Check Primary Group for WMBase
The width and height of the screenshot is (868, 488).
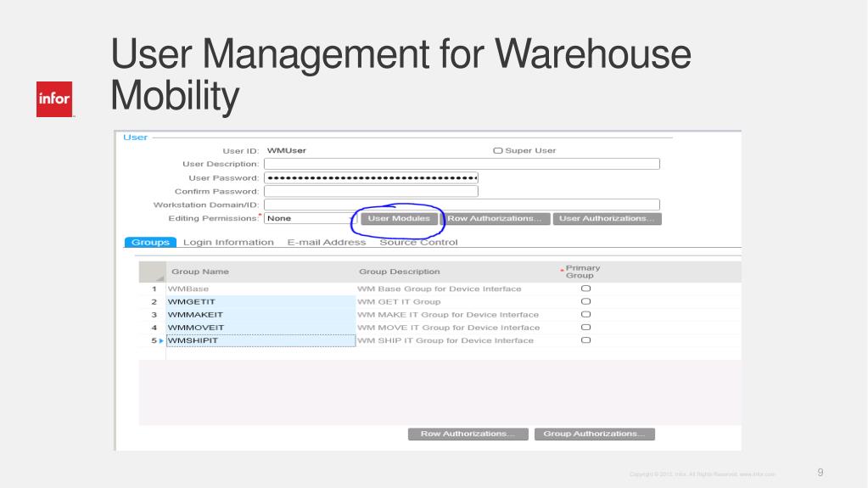pyautogui.click(x=585, y=289)
